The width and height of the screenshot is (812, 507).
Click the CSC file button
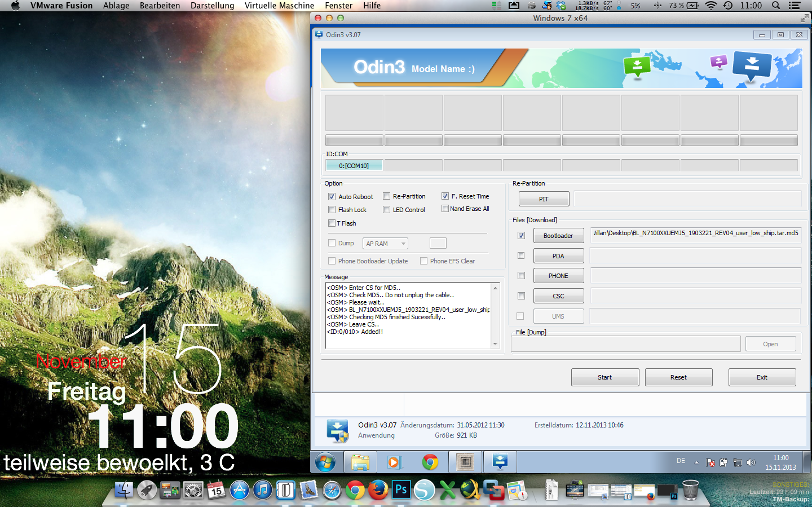click(558, 296)
